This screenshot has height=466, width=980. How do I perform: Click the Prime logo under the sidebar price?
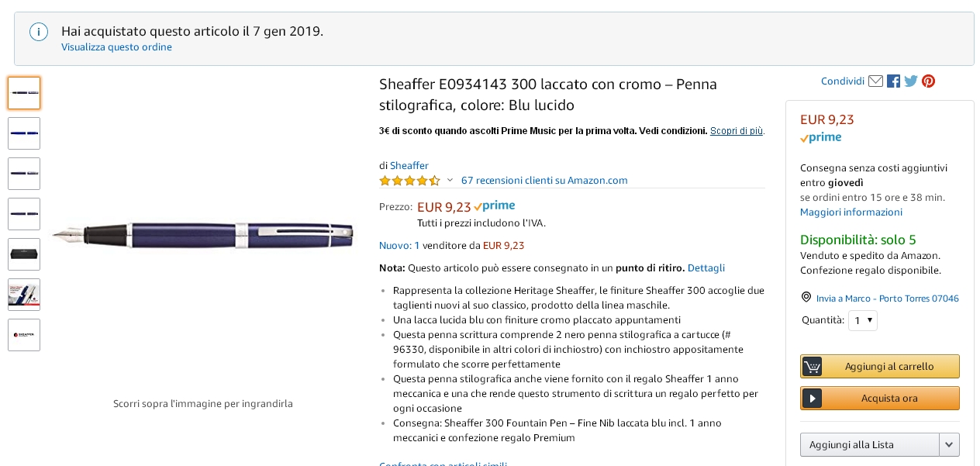pos(821,138)
